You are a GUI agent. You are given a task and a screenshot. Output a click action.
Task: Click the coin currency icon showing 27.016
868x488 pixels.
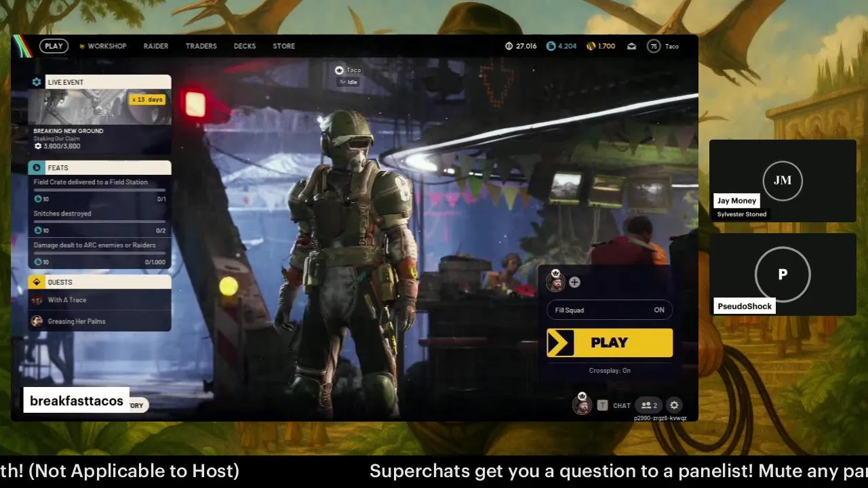(x=509, y=46)
